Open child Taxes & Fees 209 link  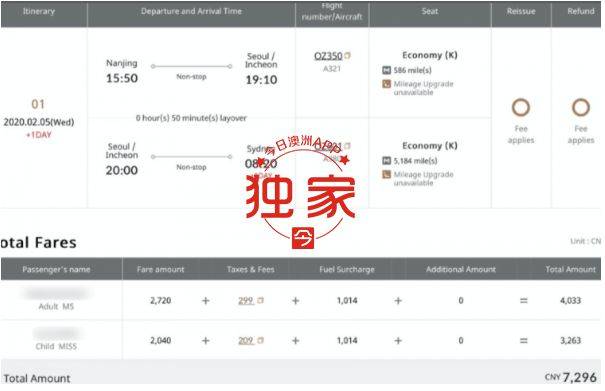coord(246,340)
